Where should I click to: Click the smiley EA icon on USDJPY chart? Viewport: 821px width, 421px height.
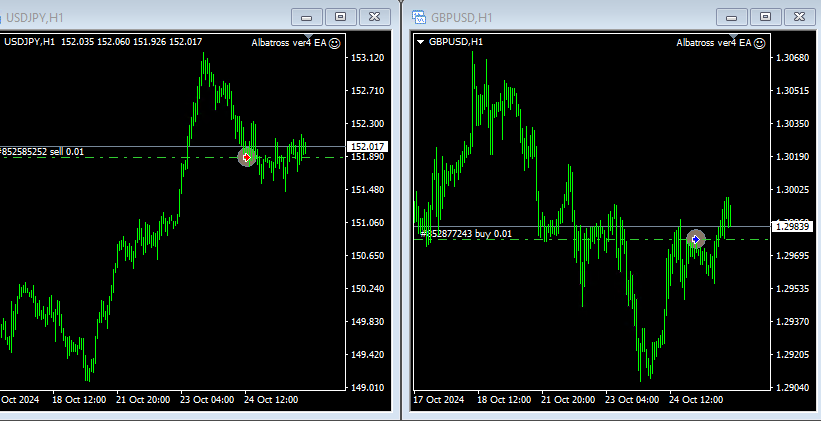[335, 43]
